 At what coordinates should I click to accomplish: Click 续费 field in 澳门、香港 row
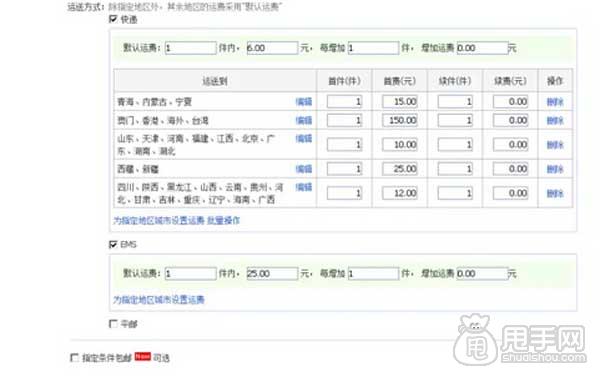(510, 121)
